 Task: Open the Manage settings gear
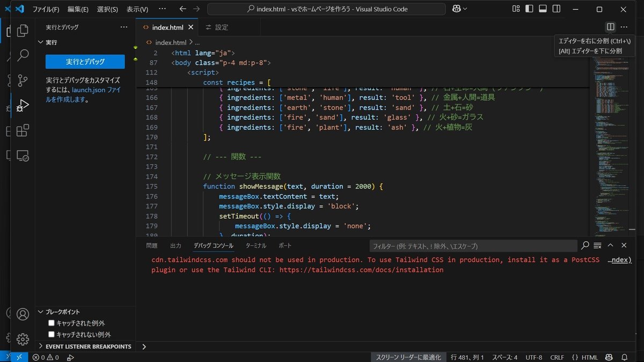coord(22,339)
